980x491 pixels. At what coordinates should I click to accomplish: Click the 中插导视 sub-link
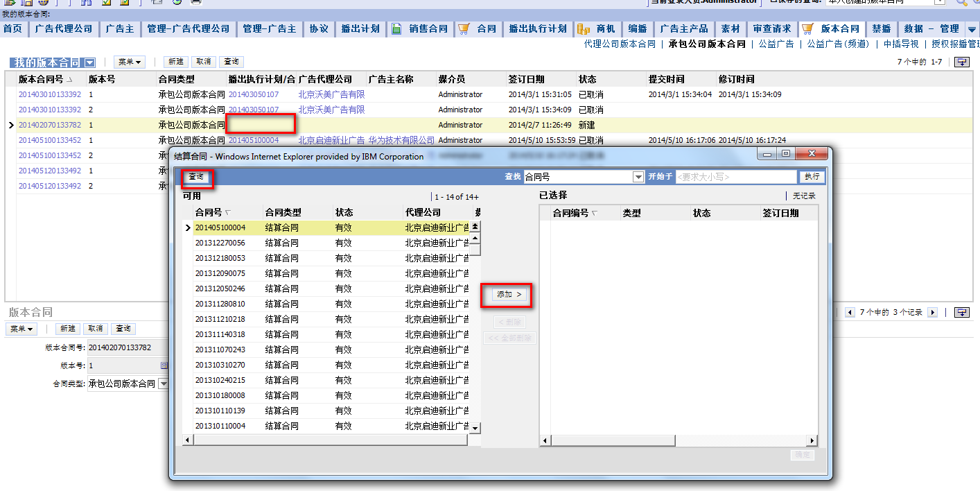tap(900, 44)
